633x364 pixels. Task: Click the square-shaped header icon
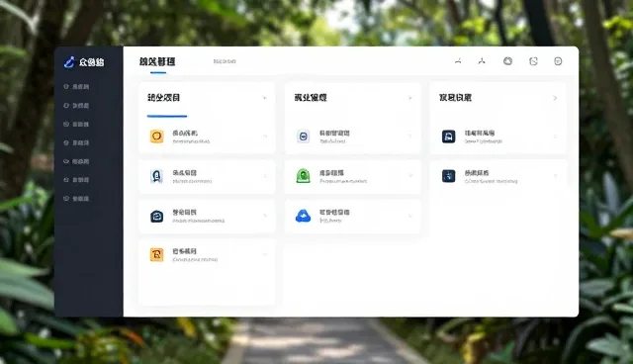click(x=533, y=61)
